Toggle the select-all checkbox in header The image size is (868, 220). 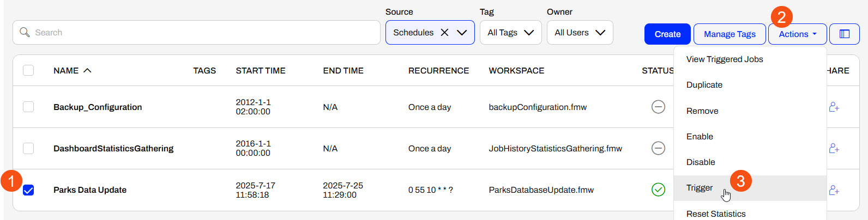(28, 70)
